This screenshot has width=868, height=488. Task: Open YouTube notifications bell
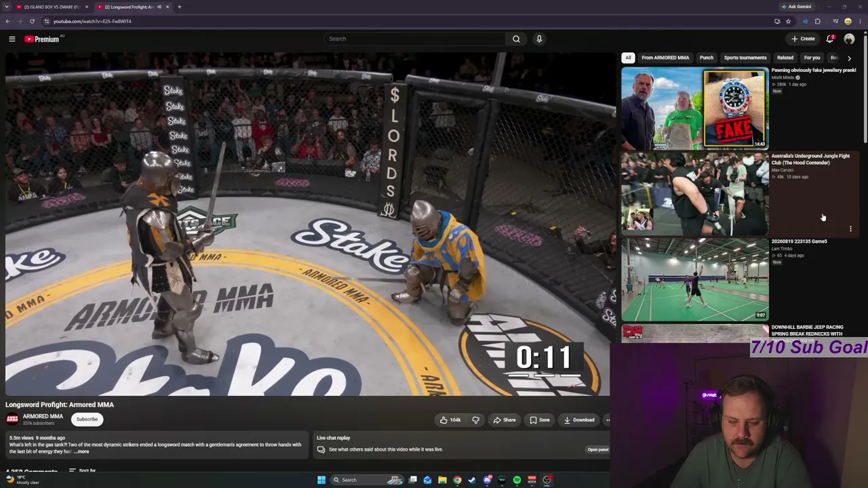[x=830, y=39]
